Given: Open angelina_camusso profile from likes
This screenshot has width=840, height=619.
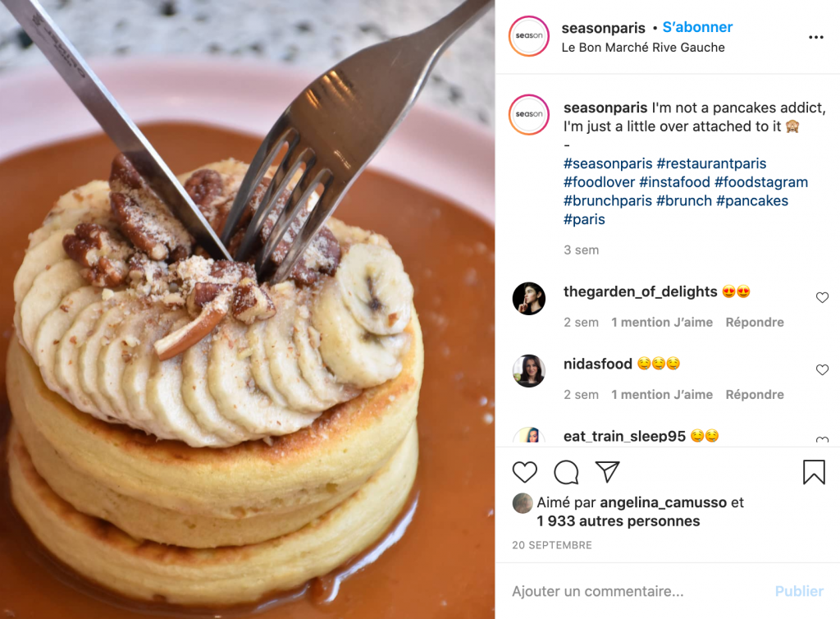Looking at the screenshot, I should click(663, 502).
